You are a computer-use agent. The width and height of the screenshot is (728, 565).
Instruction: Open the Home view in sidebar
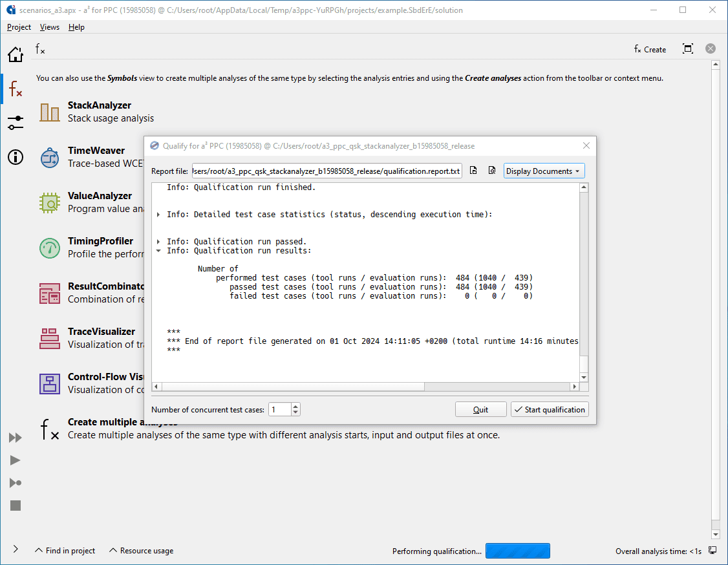(16, 54)
